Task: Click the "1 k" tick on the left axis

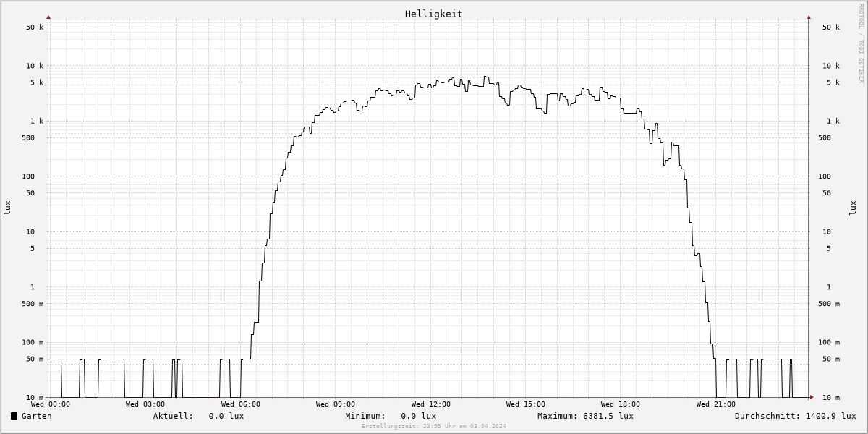Action: pyautogui.click(x=37, y=122)
